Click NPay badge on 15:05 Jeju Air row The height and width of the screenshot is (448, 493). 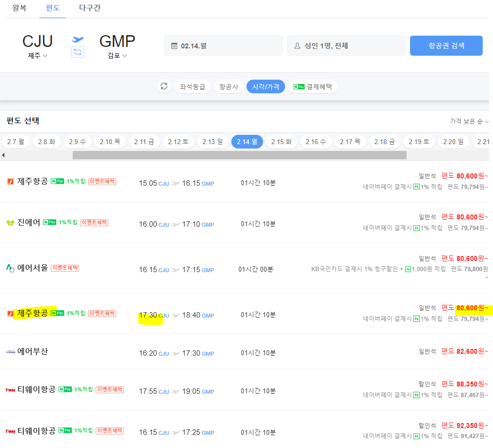(57, 181)
